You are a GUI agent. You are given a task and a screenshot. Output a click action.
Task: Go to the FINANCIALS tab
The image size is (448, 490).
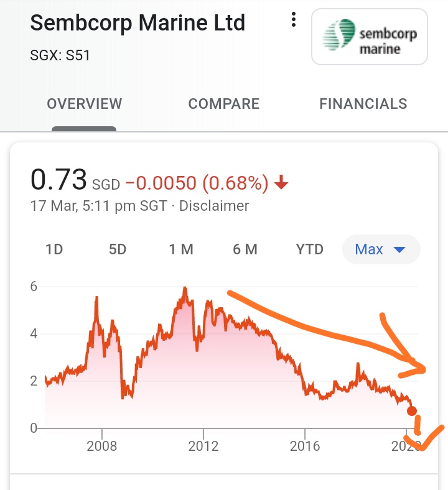(x=363, y=104)
